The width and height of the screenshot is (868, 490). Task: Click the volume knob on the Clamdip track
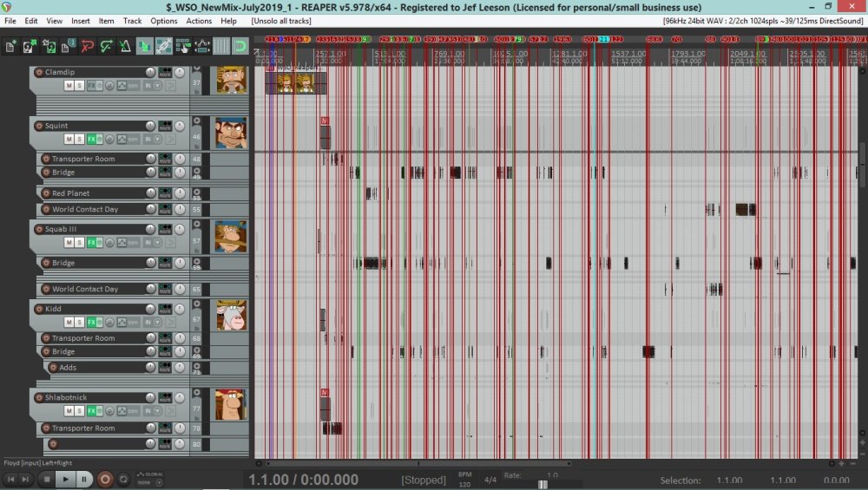(x=150, y=73)
